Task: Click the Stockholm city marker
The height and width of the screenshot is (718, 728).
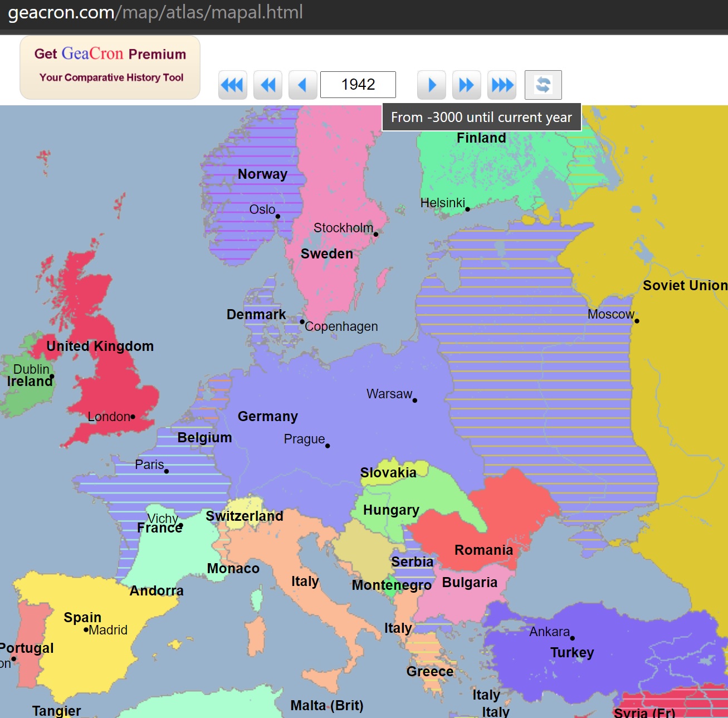Action: (375, 234)
